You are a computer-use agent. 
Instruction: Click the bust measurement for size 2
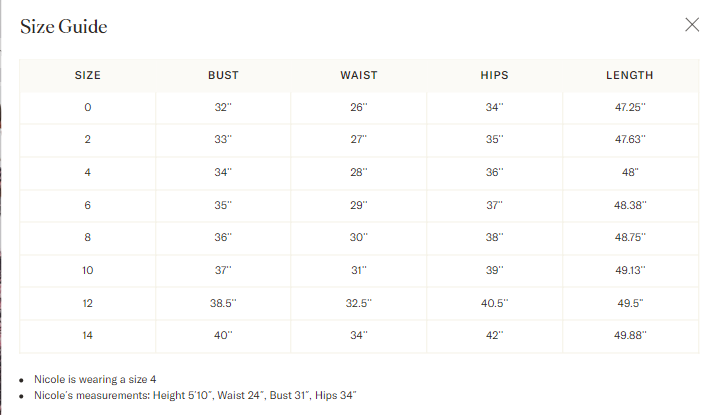click(x=223, y=140)
